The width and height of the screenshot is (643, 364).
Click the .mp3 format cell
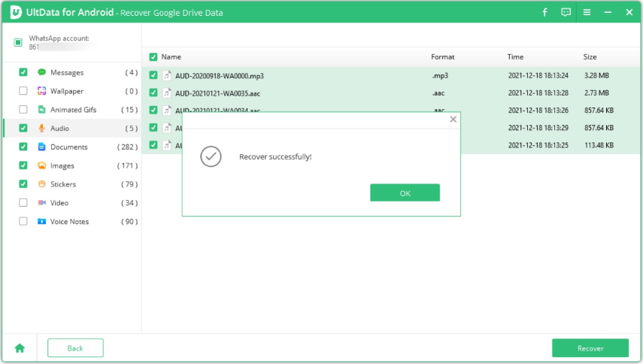[x=440, y=75]
